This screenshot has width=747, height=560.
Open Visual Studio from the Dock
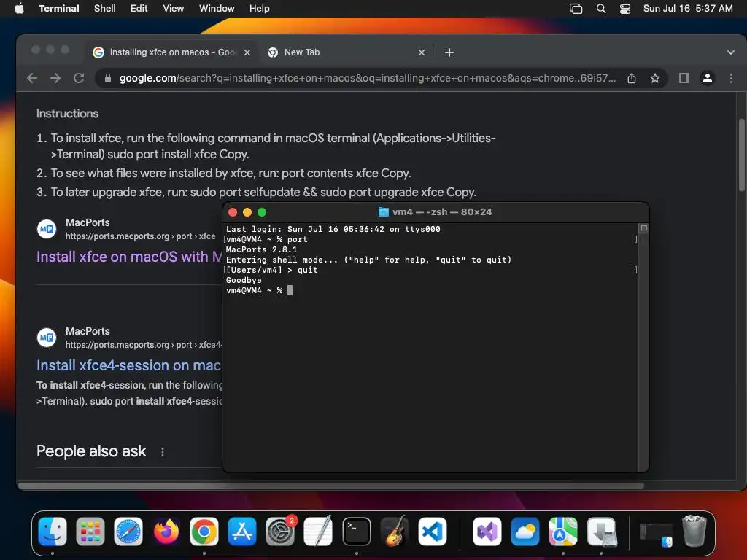point(487,532)
